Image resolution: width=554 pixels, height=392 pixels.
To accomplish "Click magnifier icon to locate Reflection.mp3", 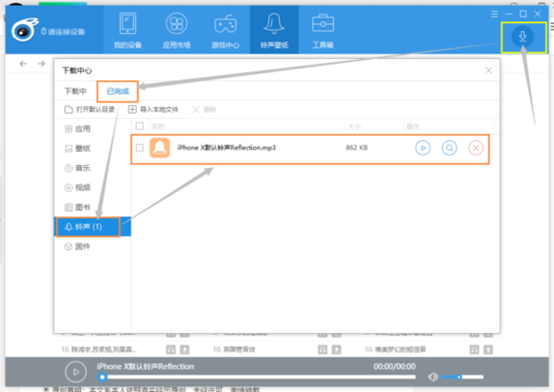I will click(x=449, y=148).
